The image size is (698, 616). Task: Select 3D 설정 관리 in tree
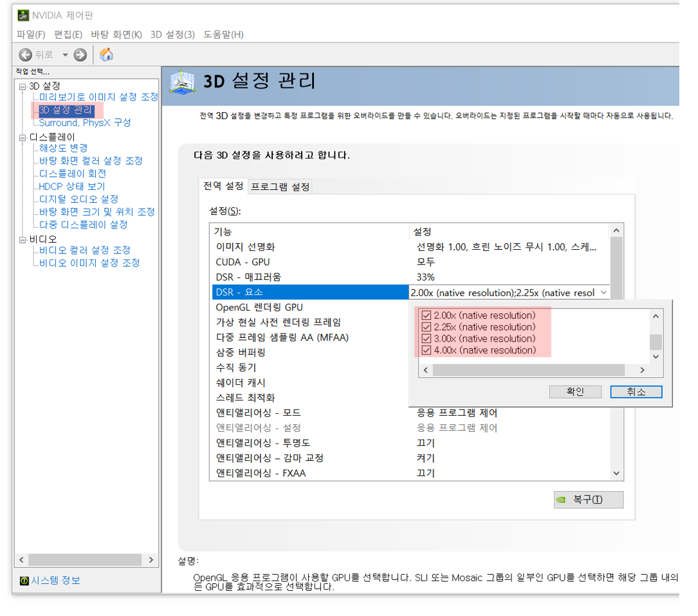(x=66, y=110)
